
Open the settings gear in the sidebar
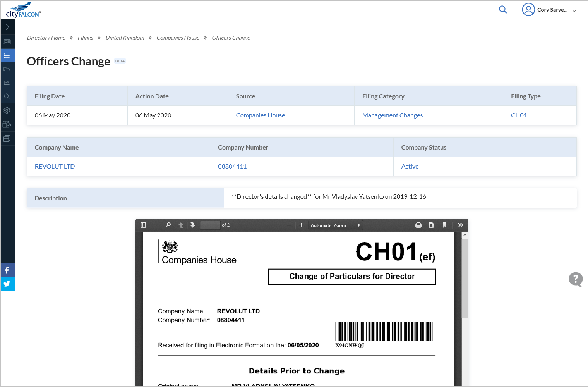click(x=7, y=110)
